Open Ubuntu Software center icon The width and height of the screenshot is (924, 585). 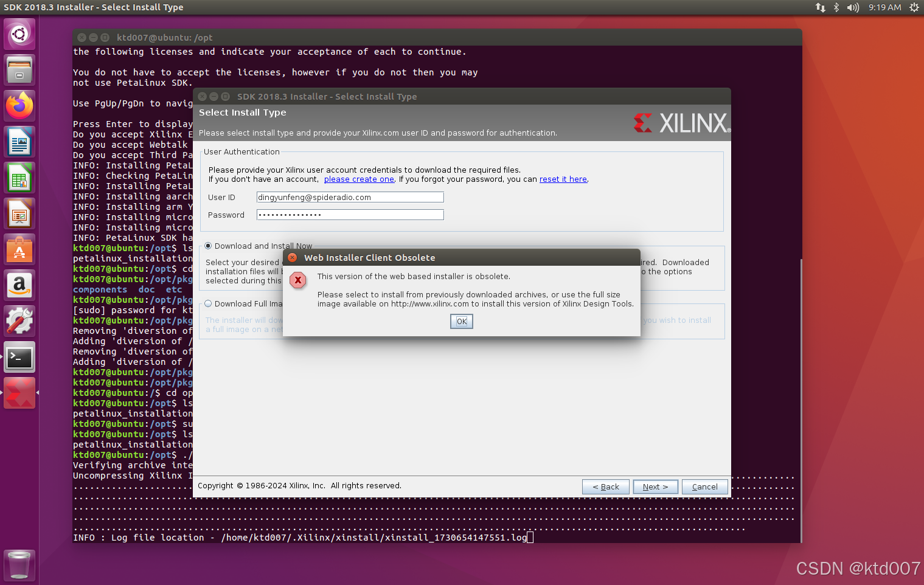tap(19, 249)
